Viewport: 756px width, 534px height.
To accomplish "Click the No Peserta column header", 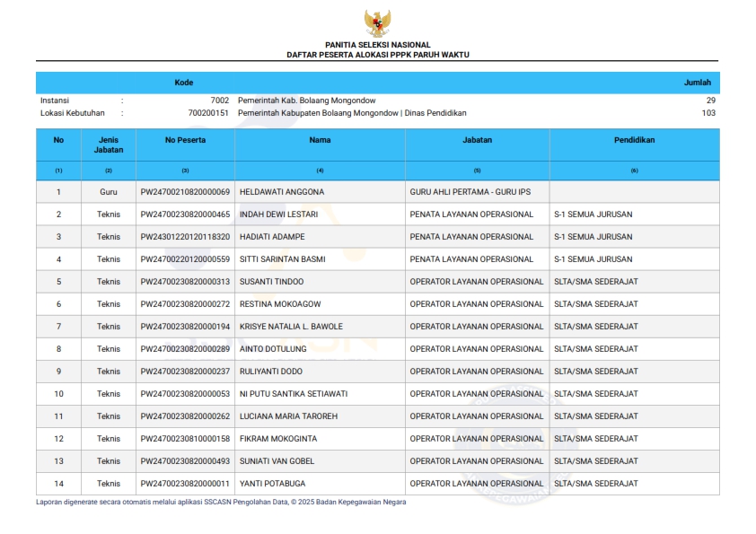I will (185, 140).
